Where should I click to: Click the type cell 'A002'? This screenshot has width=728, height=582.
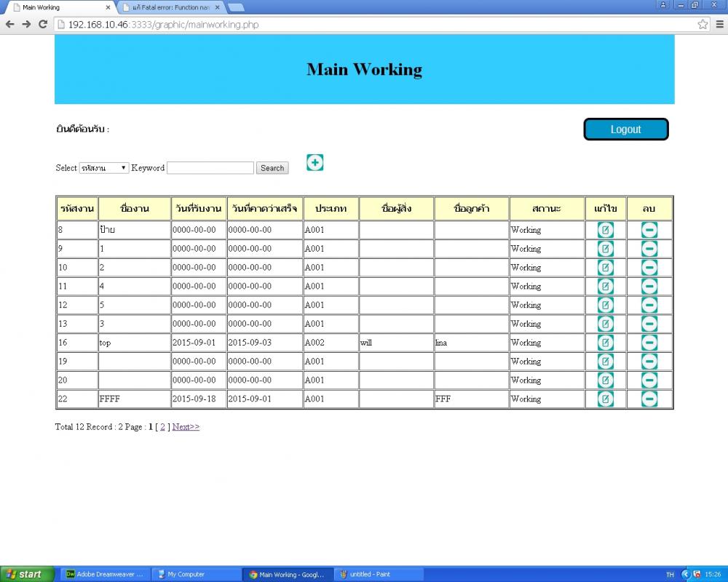click(331, 343)
